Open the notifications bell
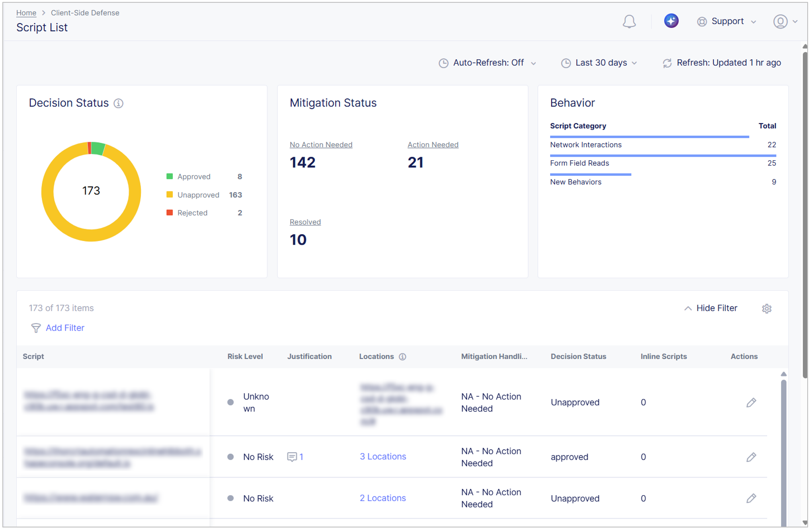812x531 pixels. click(x=629, y=21)
